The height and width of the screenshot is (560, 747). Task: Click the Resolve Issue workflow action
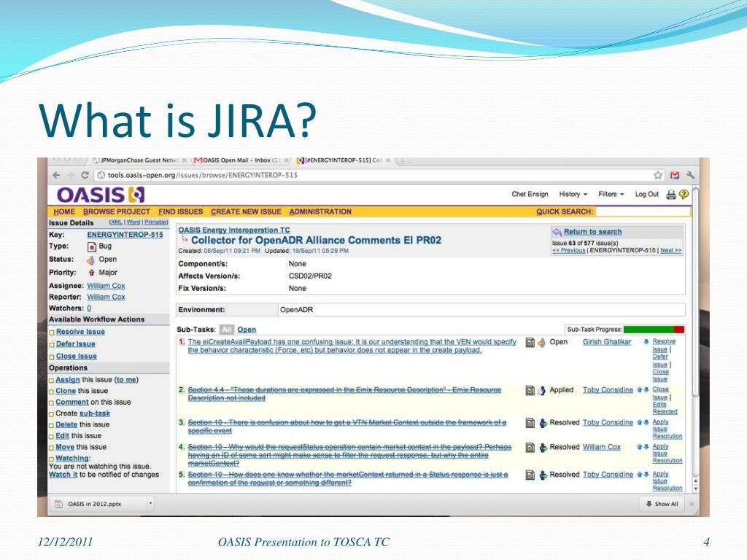80,332
